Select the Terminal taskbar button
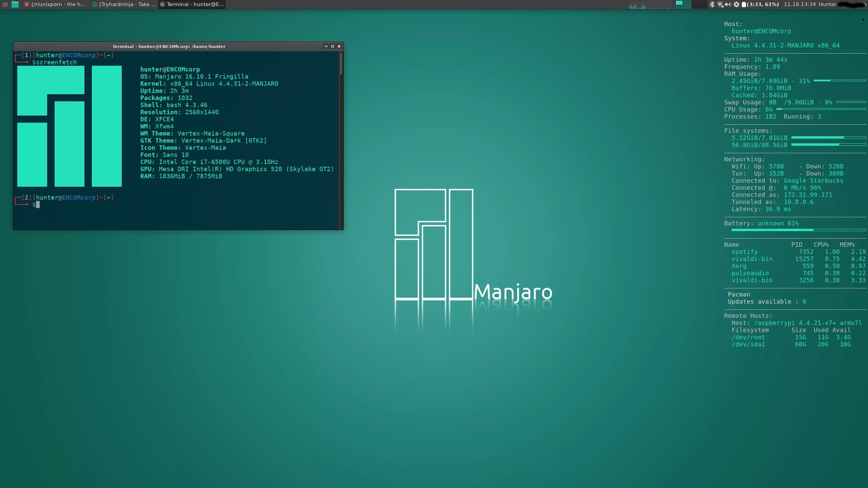 click(x=192, y=4)
